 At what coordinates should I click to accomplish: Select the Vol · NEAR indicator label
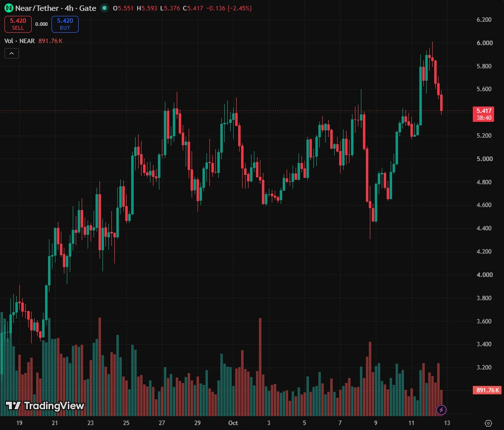tap(19, 41)
